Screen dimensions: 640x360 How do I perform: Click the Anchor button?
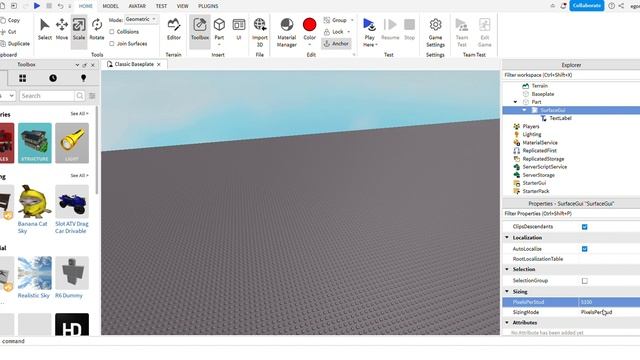[x=336, y=43]
